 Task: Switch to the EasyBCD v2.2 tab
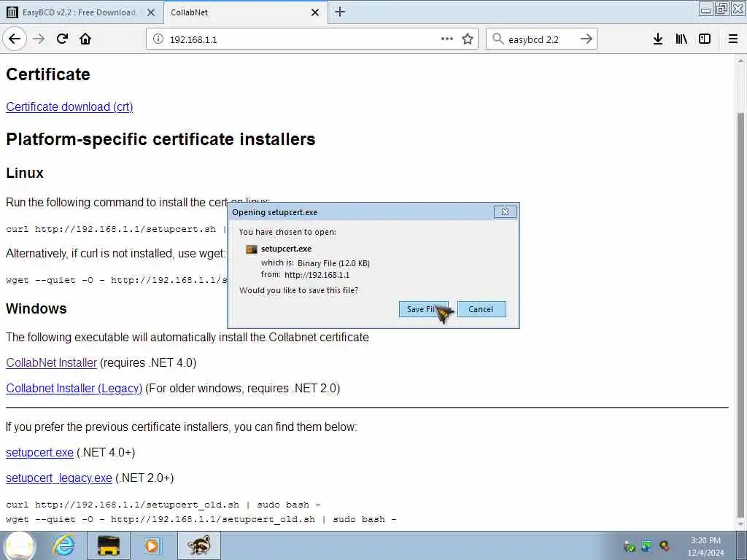(x=82, y=12)
